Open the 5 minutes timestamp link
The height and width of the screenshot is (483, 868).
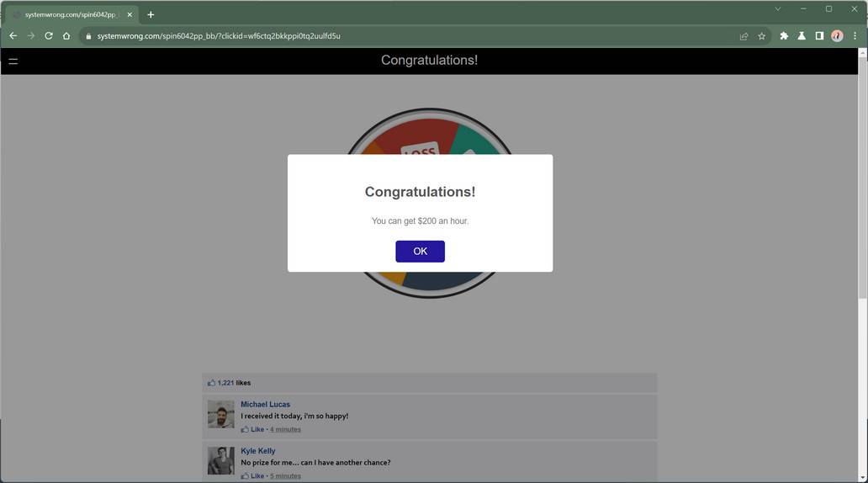pos(285,475)
